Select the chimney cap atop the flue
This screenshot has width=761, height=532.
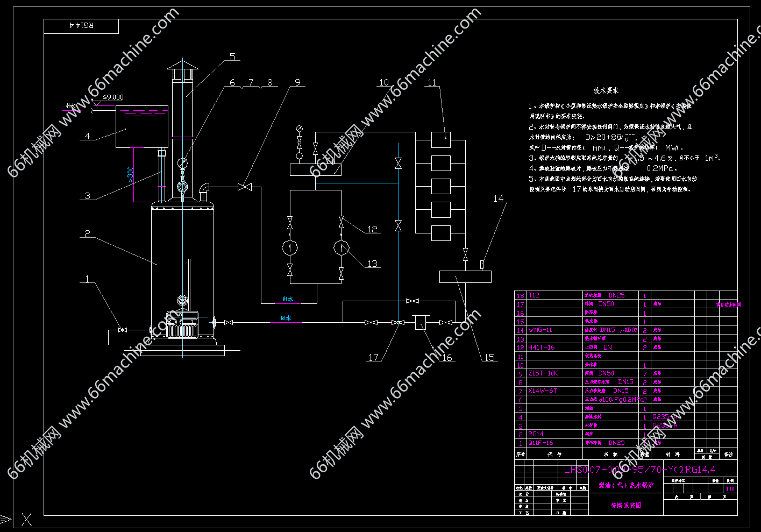(182, 66)
